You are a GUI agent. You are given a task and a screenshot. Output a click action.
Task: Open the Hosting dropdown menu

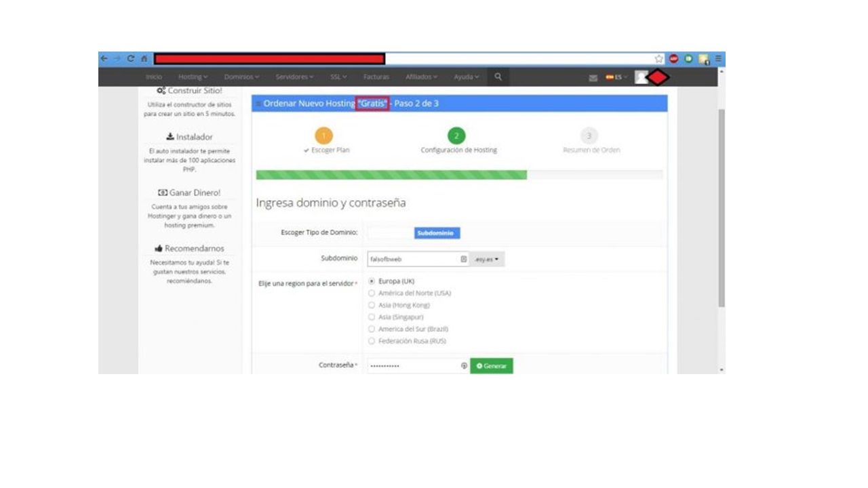(x=193, y=77)
